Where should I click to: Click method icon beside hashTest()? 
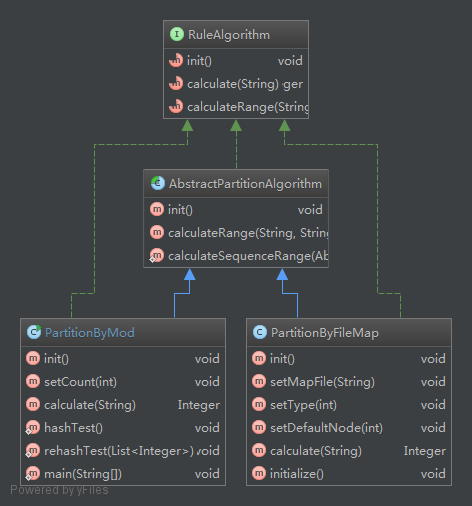(x=33, y=428)
